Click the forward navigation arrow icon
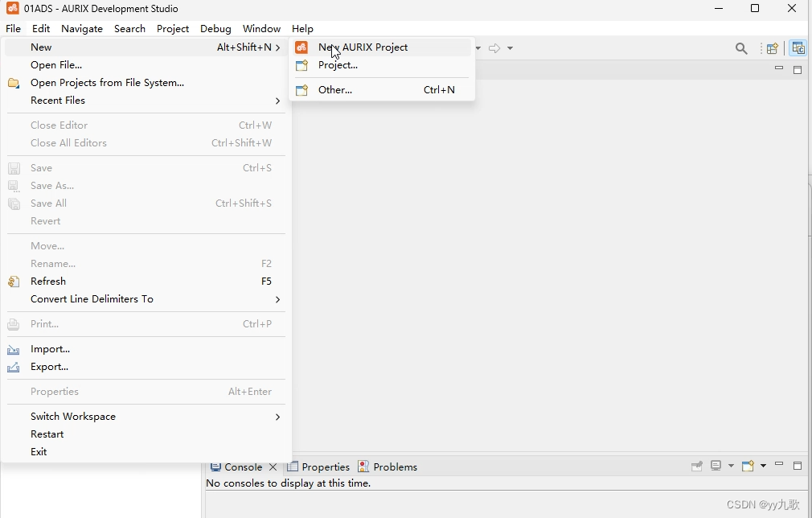812x518 pixels. tap(494, 48)
